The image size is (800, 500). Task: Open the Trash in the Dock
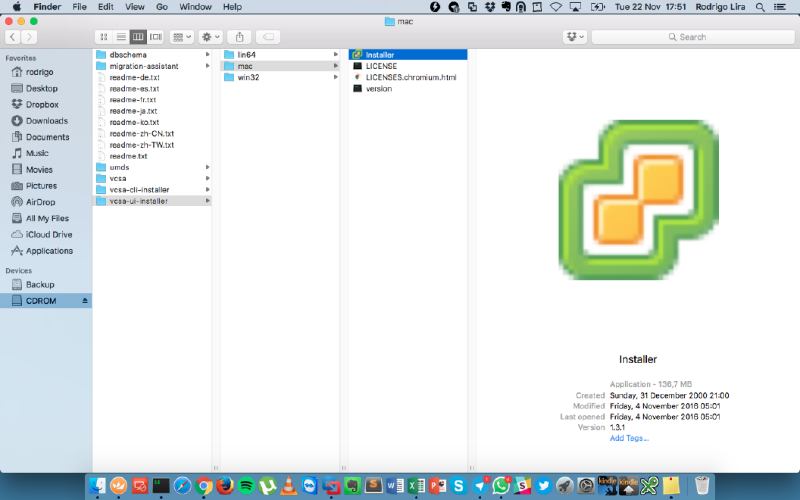coord(702,485)
